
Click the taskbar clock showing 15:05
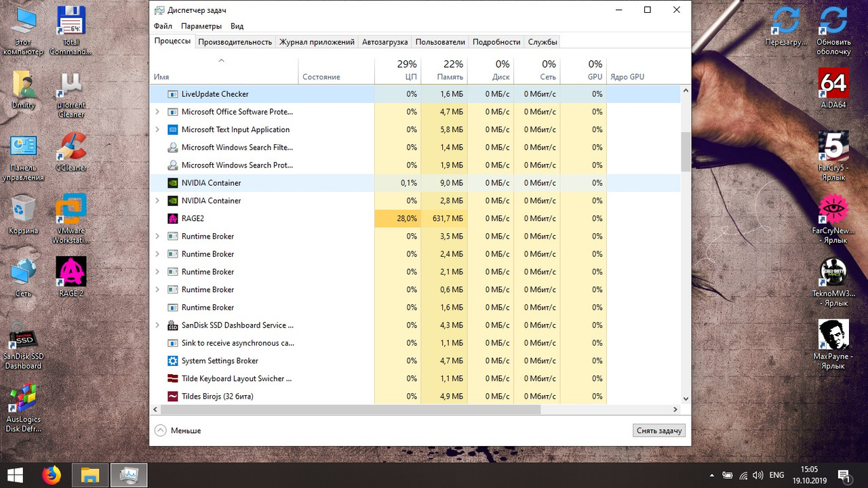(x=809, y=475)
